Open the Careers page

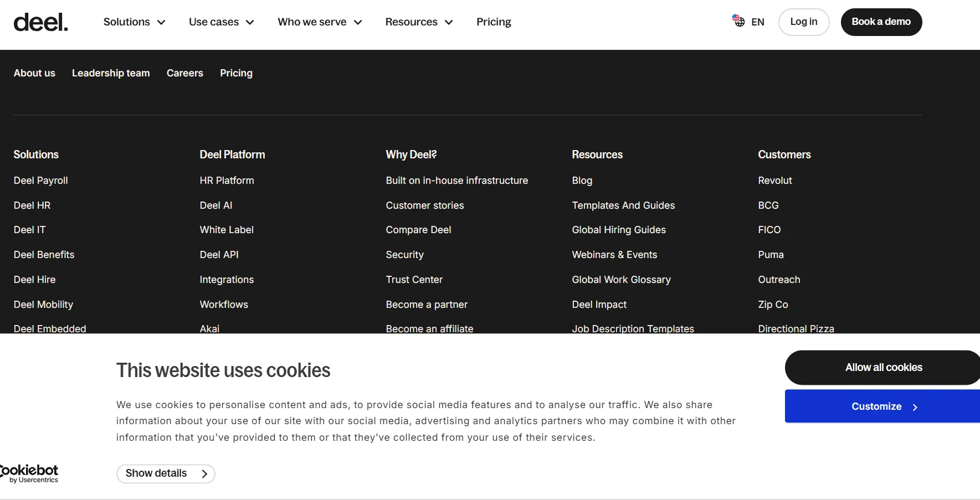coord(185,73)
